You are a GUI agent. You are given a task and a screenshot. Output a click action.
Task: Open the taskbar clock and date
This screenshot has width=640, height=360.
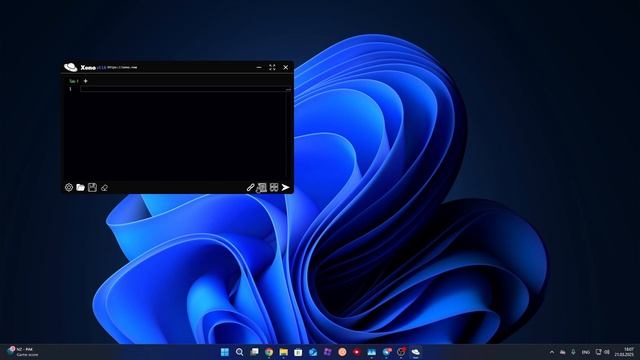(x=624, y=352)
